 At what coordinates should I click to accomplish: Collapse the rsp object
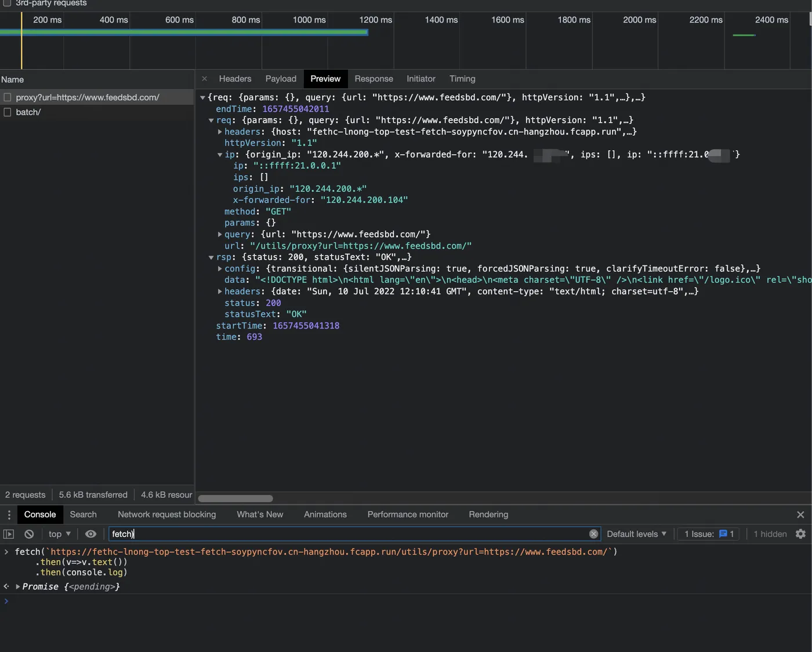(211, 257)
